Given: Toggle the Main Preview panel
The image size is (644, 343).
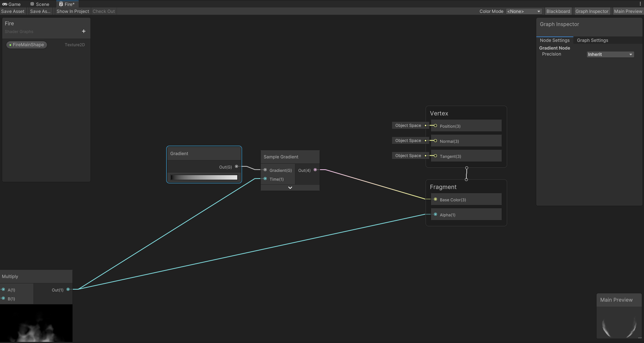Looking at the screenshot, I should pyautogui.click(x=628, y=11).
